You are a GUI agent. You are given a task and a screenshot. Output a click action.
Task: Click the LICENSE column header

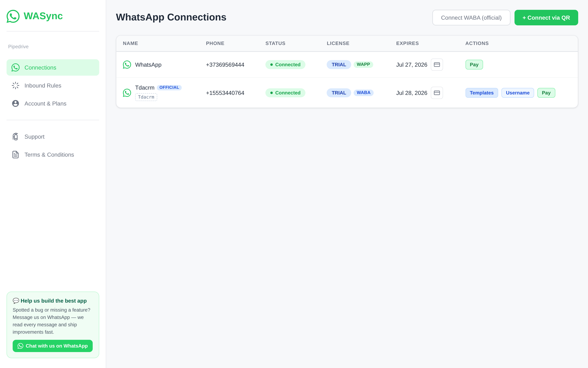(x=338, y=43)
